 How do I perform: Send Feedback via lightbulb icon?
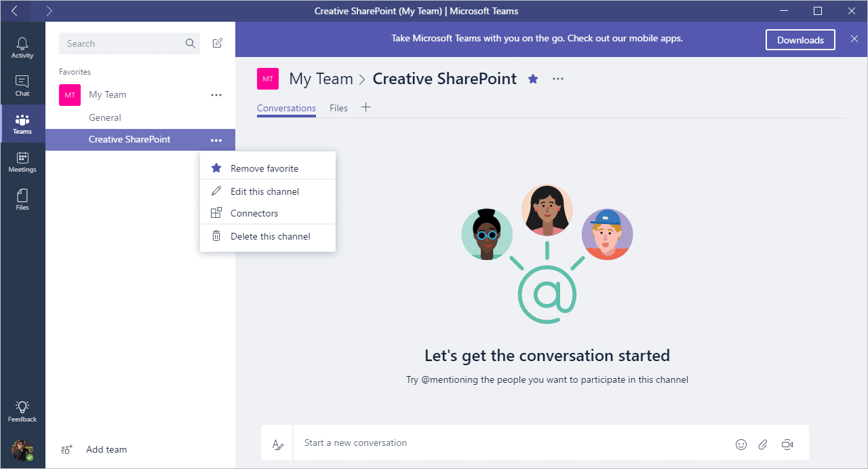click(22, 411)
